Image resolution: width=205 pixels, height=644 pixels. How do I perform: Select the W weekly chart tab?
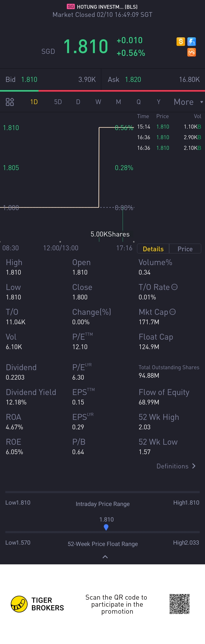pyautogui.click(x=98, y=102)
